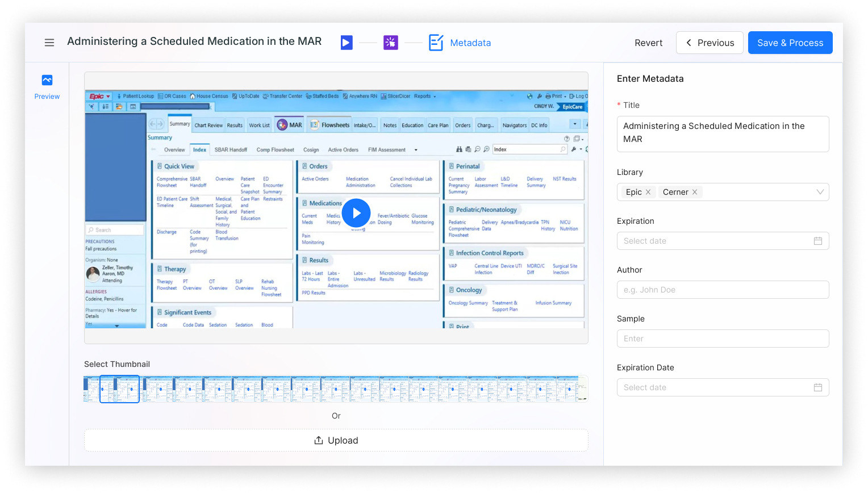Open the Preview sidebar icon

(47, 80)
